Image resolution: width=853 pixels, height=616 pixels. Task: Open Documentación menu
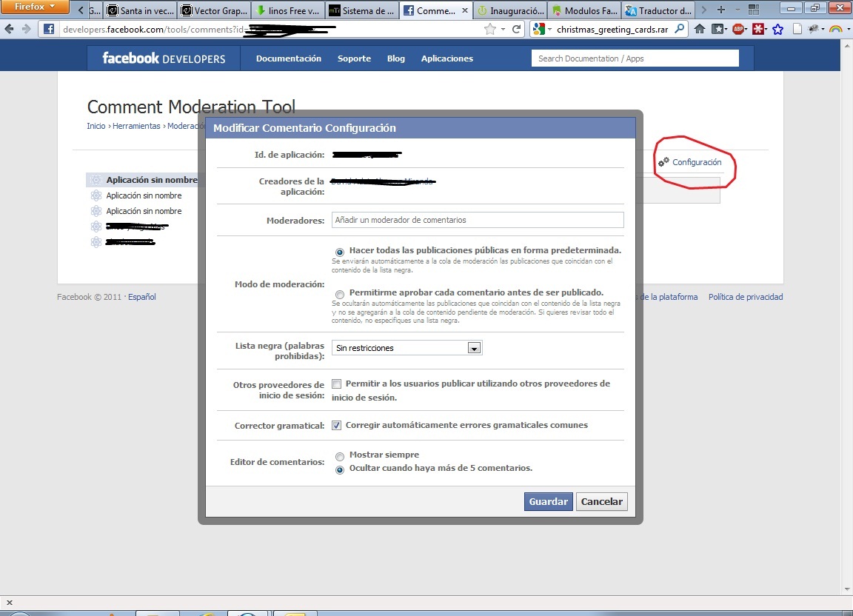(289, 58)
